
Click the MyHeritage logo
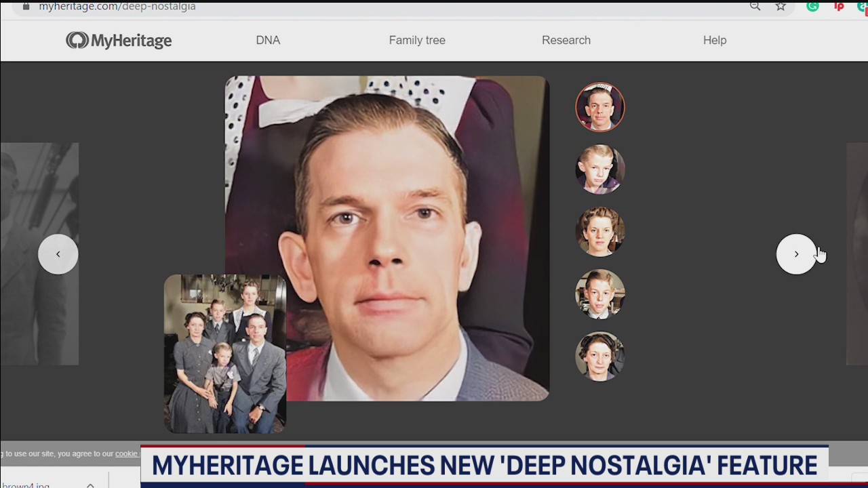click(118, 40)
